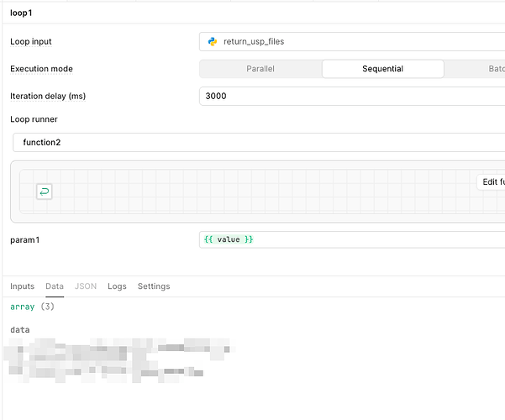
Task: Switch to the Inputs tab
Action: point(22,286)
